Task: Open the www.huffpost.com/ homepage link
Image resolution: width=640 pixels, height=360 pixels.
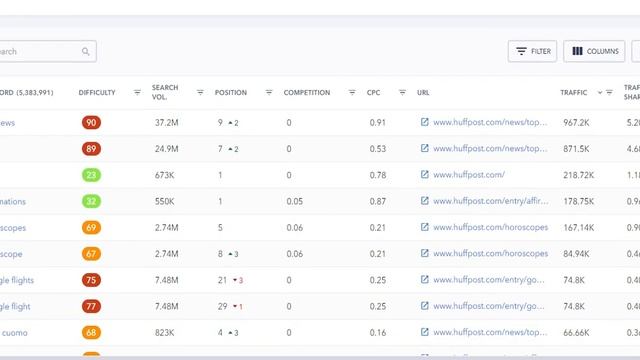Action: [x=469, y=175]
